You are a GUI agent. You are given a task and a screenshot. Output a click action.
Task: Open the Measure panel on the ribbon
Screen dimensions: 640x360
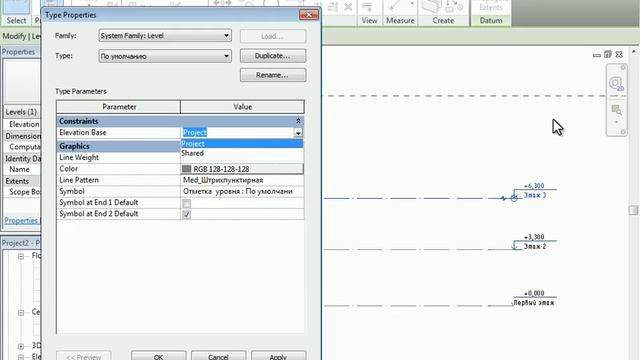(400, 20)
